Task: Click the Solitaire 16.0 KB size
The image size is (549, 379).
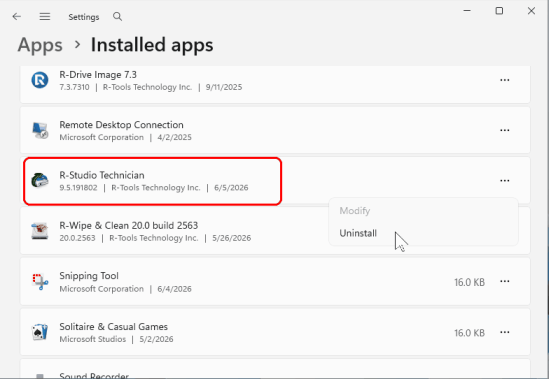Action: coord(470,333)
